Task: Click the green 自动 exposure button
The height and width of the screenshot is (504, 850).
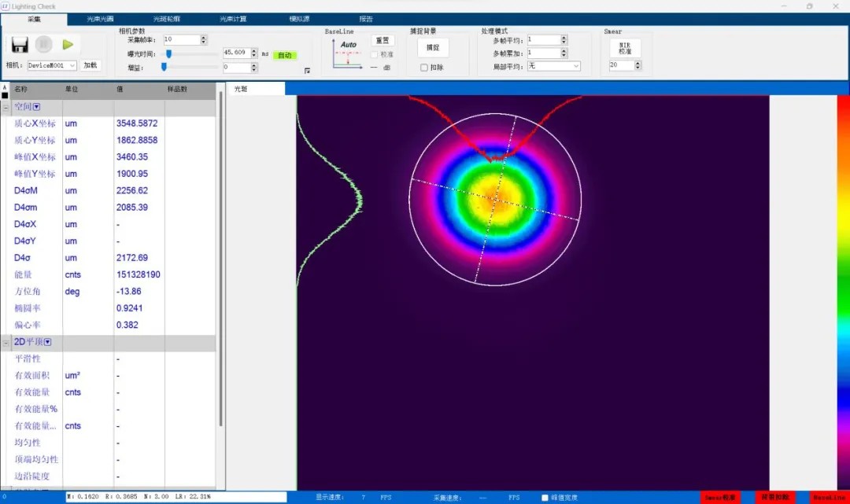Action: [284, 55]
